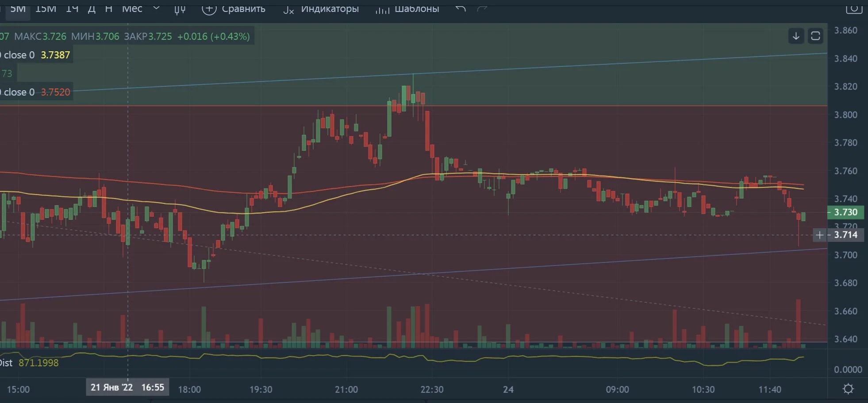Select the close 0 3.7387 indicator legend
This screenshot has height=403, width=868.
pos(36,55)
